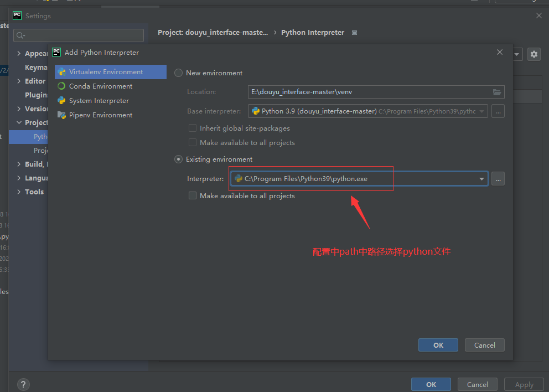549x392 pixels.
Task: Click Apply in the Settings window
Action: [x=524, y=384]
